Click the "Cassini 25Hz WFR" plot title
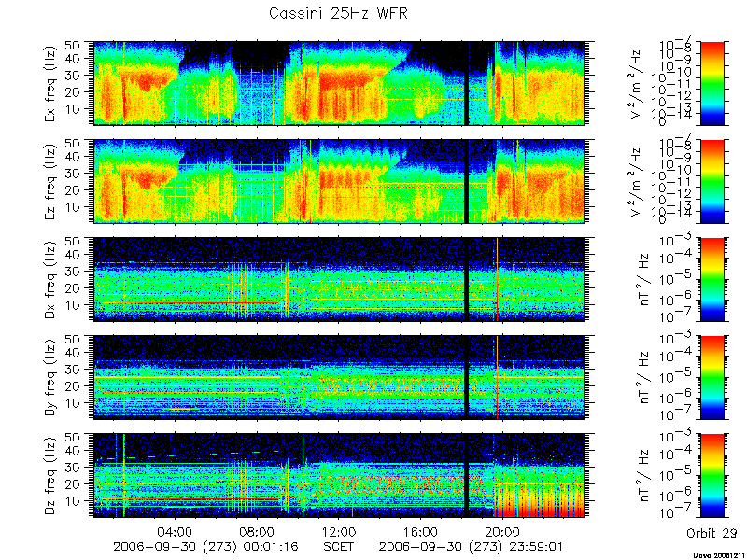This screenshot has width=747, height=560. click(338, 13)
